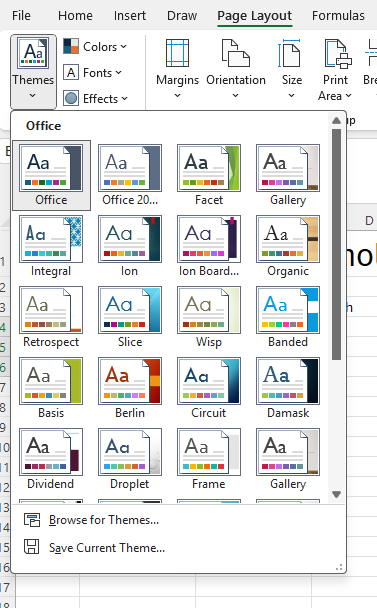The width and height of the screenshot is (377, 608).
Task: Open the Margins dropdown
Action: pyautogui.click(x=177, y=69)
